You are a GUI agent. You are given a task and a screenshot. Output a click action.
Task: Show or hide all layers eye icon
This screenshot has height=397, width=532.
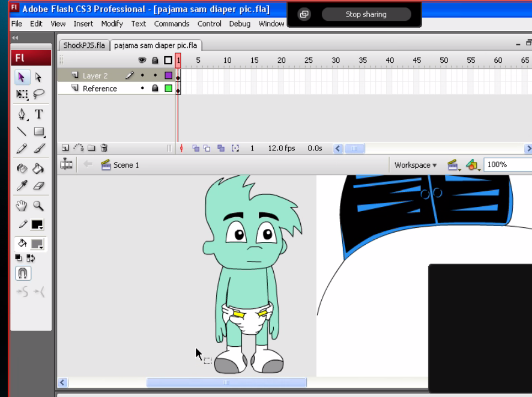point(142,60)
